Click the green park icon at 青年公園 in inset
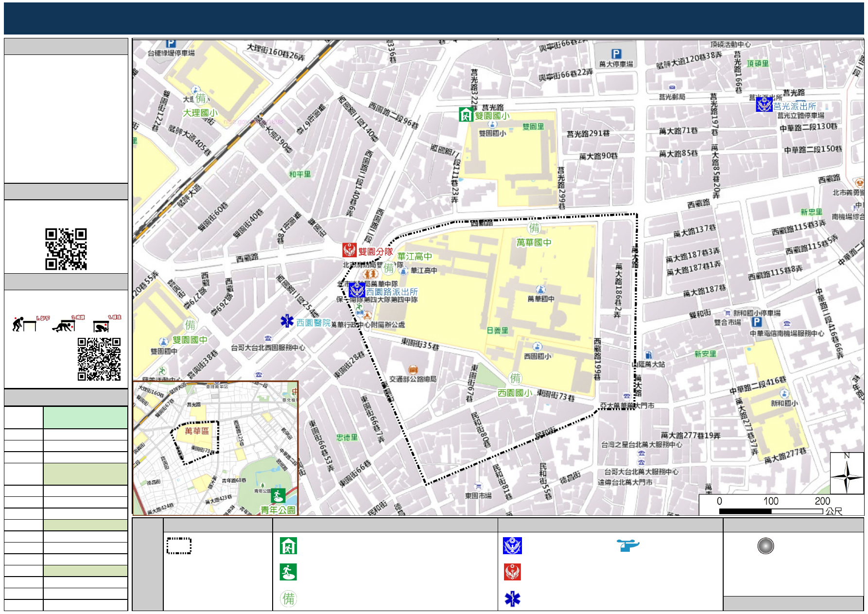The image size is (868, 614). pyautogui.click(x=278, y=496)
